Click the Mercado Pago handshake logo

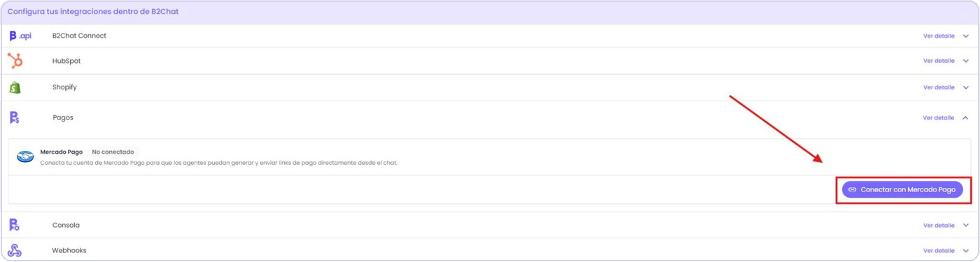25,157
